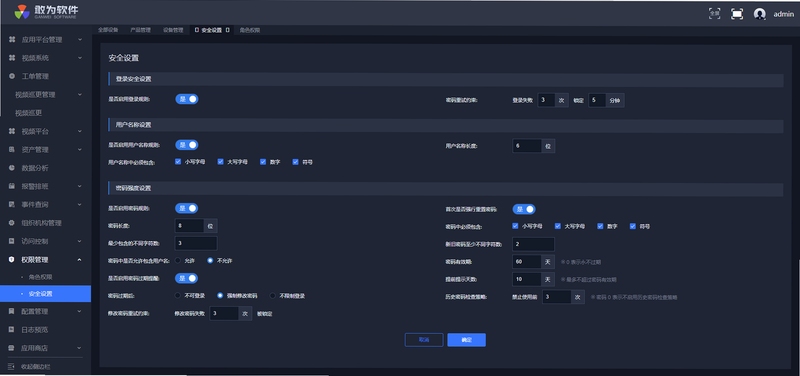The width and height of the screenshot is (800, 376).
Task: Toggle the 是否启用密码过期提醒 switch
Action: point(187,278)
